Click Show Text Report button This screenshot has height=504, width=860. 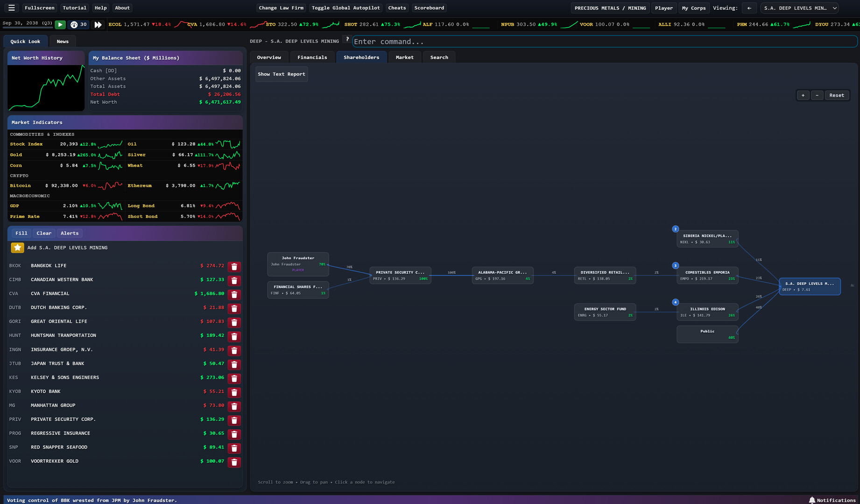[281, 74]
